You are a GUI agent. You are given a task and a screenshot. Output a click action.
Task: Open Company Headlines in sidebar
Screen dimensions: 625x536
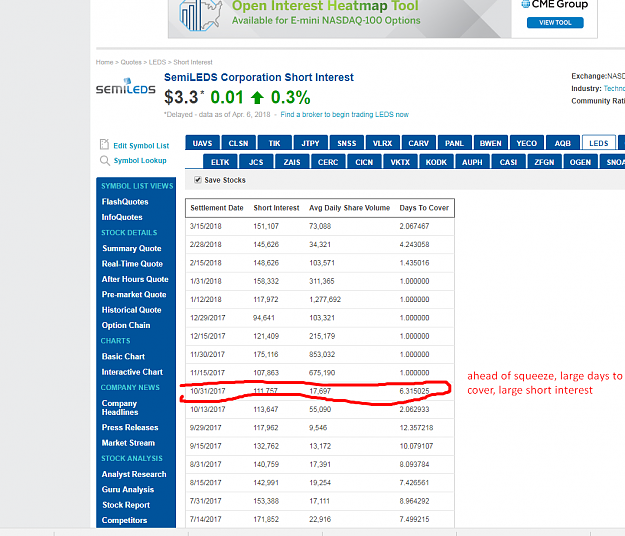[x=120, y=408]
